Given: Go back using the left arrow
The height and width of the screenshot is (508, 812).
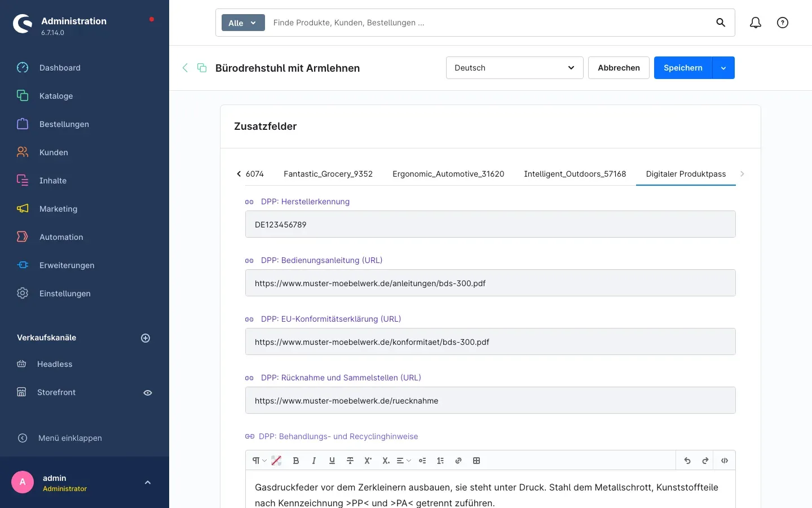Looking at the screenshot, I should (185, 68).
